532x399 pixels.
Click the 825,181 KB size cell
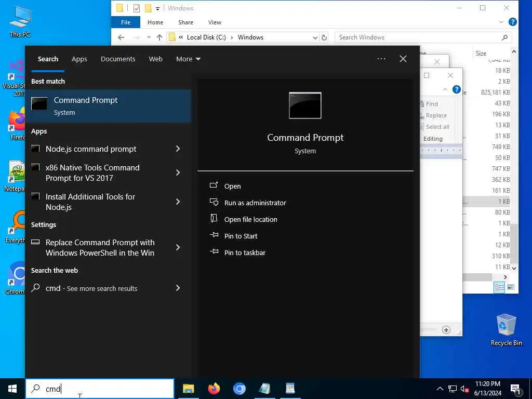pos(495,92)
